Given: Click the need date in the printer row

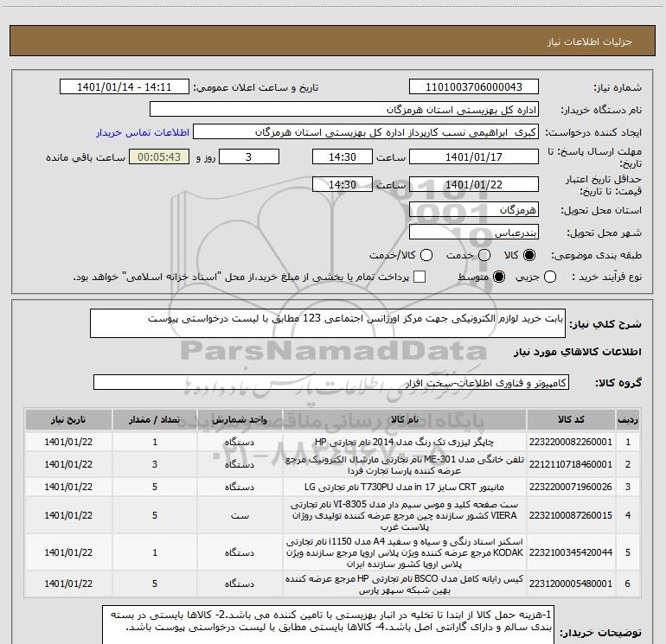Looking at the screenshot, I should pos(68,442).
